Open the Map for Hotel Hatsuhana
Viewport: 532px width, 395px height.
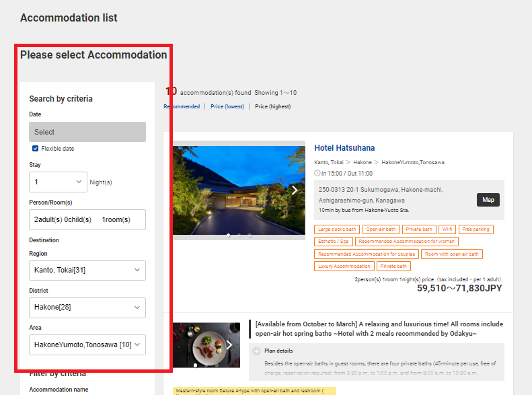[488, 200]
